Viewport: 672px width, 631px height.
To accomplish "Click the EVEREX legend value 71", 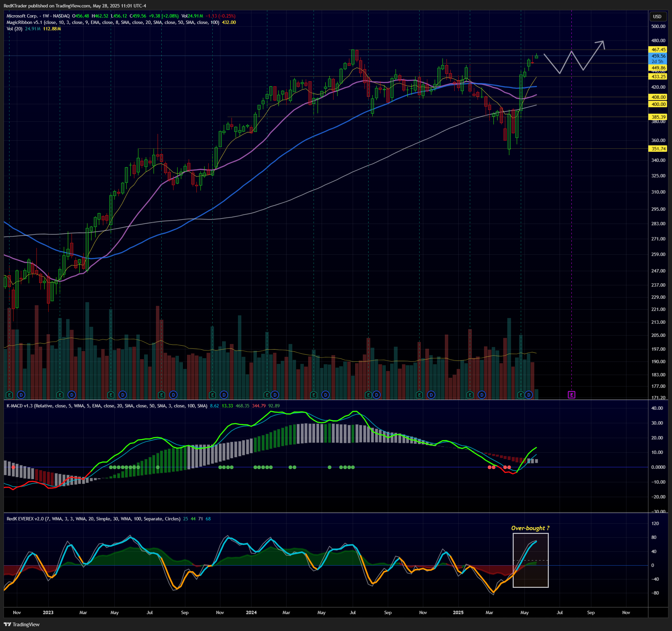I will point(201,519).
